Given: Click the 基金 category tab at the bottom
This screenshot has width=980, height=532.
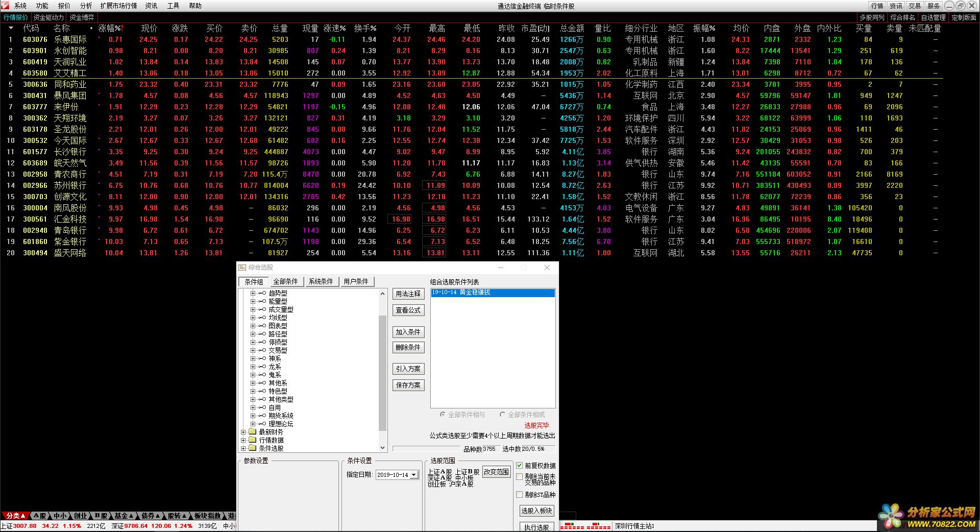Looking at the screenshot, I should click(124, 516).
